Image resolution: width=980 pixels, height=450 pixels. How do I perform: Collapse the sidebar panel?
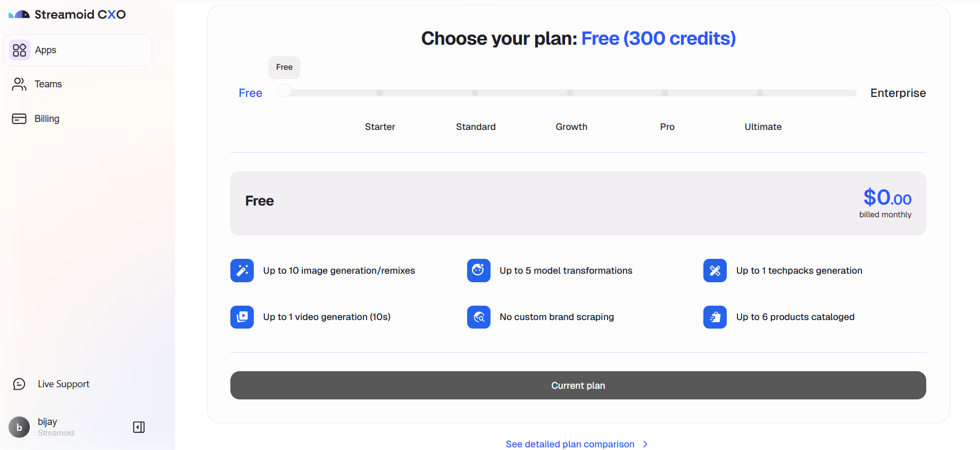pyautogui.click(x=139, y=427)
